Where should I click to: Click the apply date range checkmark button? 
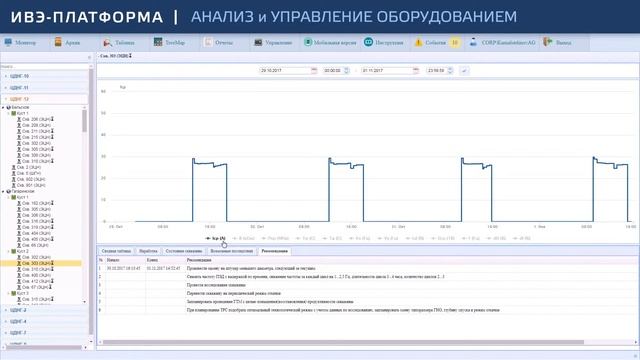[x=464, y=71]
